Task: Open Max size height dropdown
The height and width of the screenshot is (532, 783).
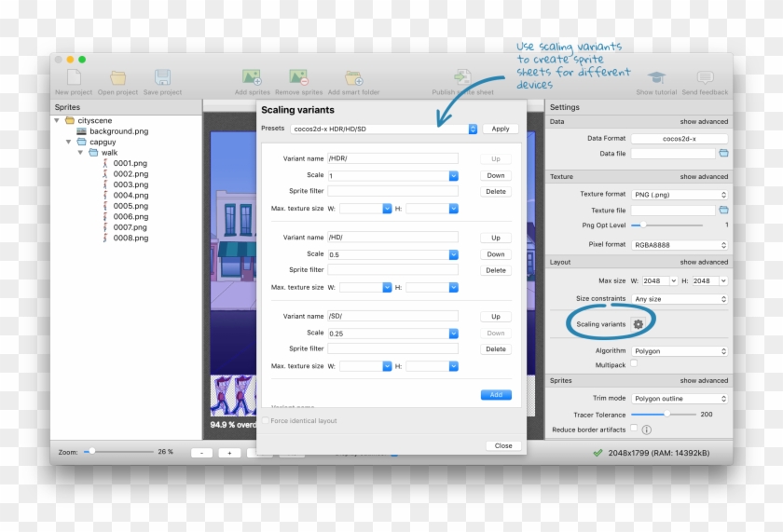Action: [x=723, y=281]
